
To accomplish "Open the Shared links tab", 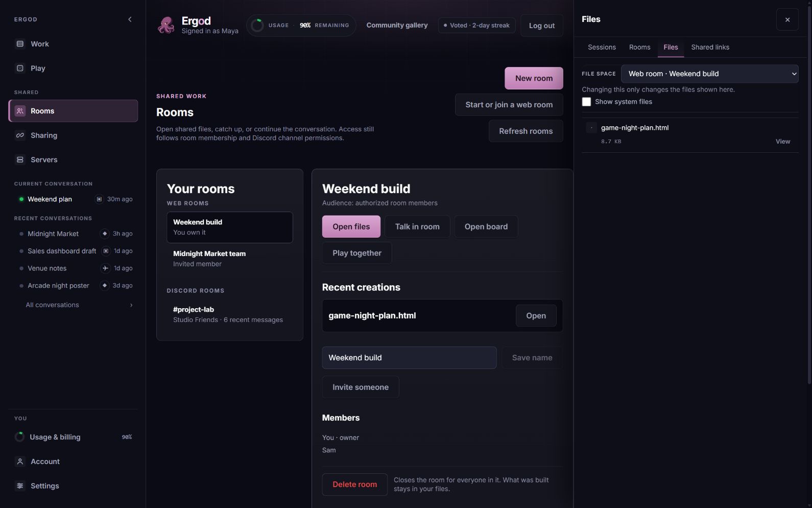I will coord(710,47).
